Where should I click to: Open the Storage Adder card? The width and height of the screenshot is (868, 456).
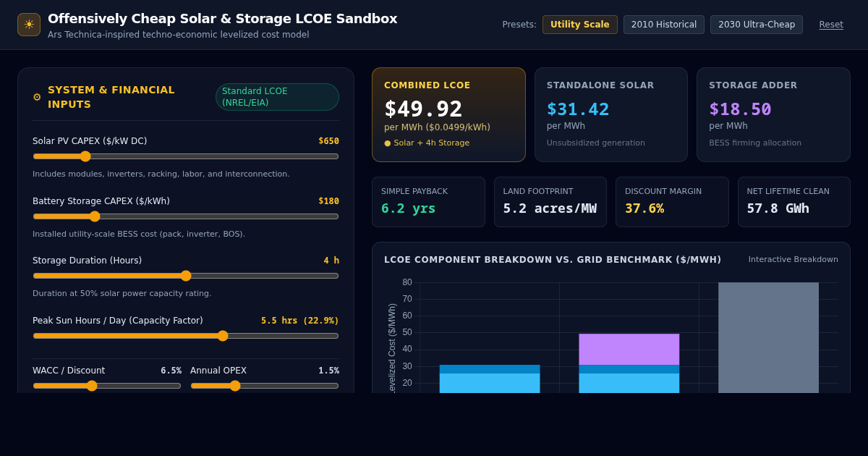773,114
